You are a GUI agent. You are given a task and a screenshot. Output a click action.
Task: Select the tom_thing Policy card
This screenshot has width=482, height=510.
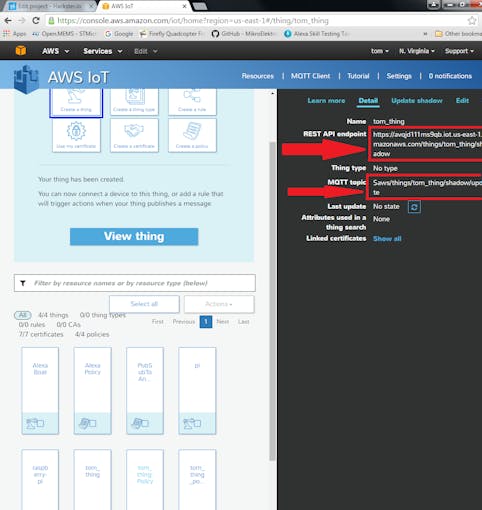click(145, 479)
